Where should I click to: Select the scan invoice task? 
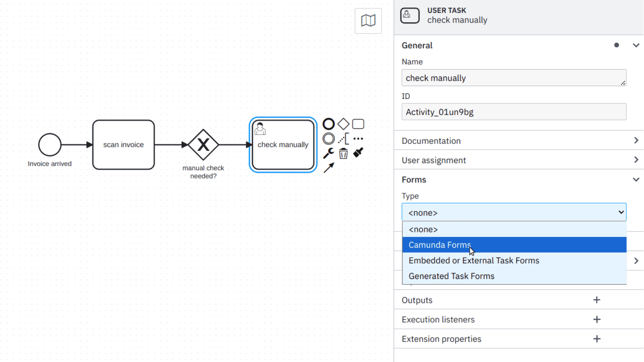coord(123,145)
